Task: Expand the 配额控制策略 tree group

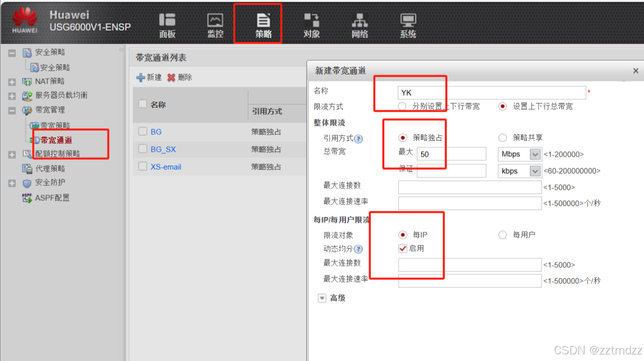Action: pyautogui.click(x=12, y=154)
